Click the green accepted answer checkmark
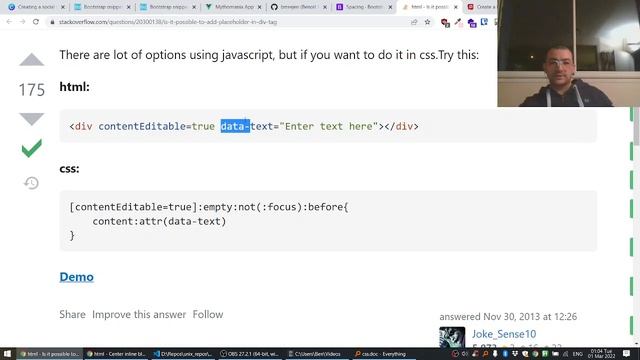640x360 pixels. (31, 148)
